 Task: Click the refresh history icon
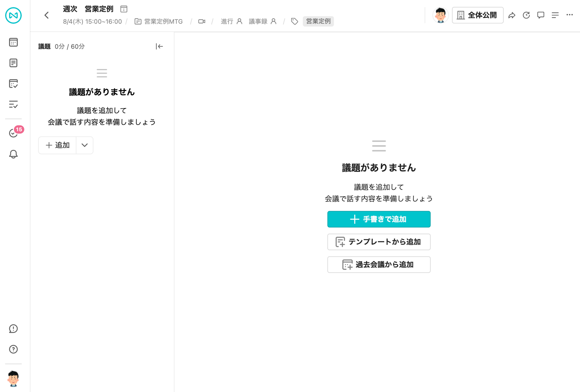pyautogui.click(x=526, y=15)
